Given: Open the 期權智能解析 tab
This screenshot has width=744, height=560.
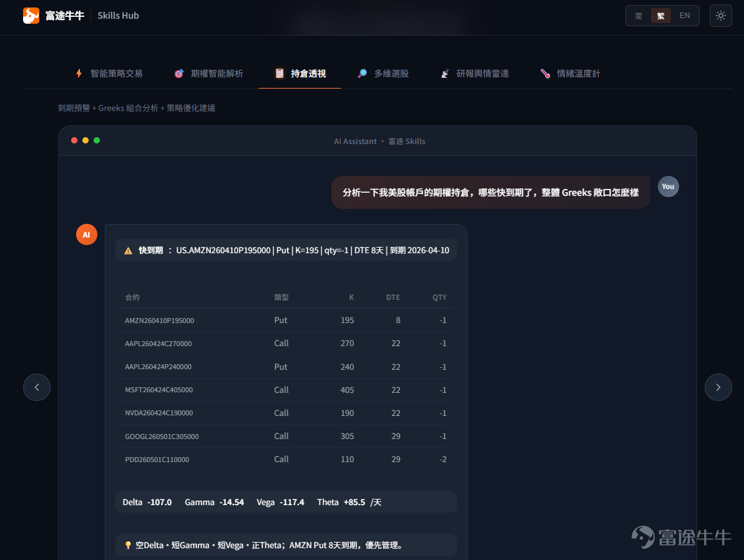Looking at the screenshot, I should click(208, 74).
